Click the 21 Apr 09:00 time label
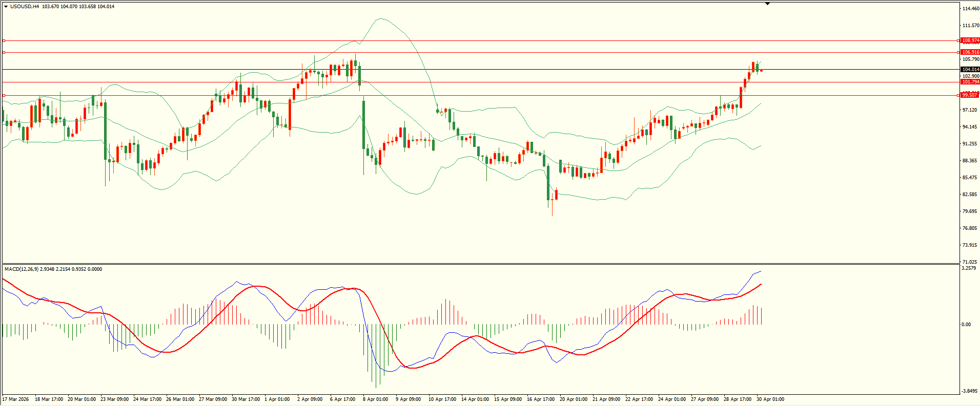Viewport: 980px width, 406px height. tap(606, 399)
